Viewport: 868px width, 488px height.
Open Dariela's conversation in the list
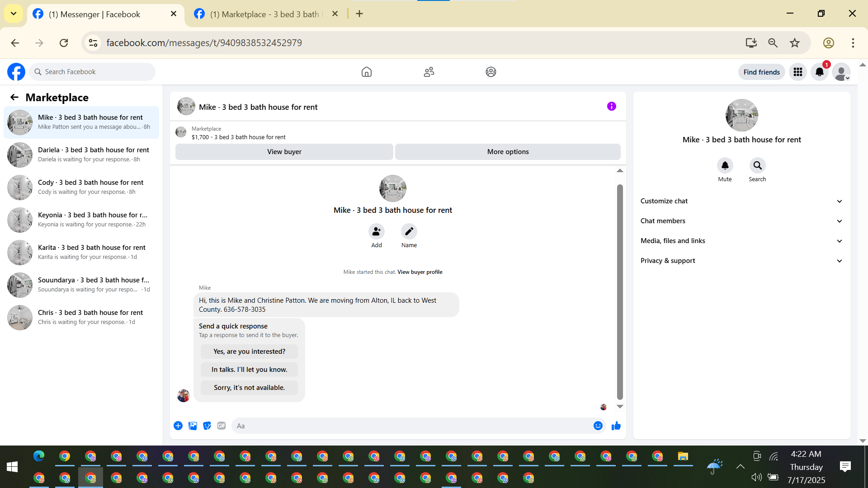coord(81,155)
